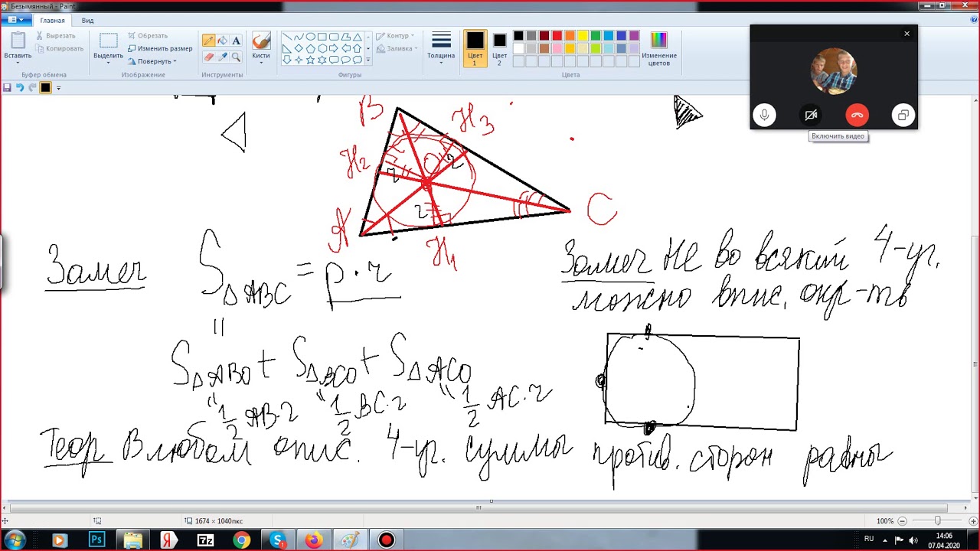This screenshot has width=980, height=551.
Task: Choose the curve shape
Action: 299,37
